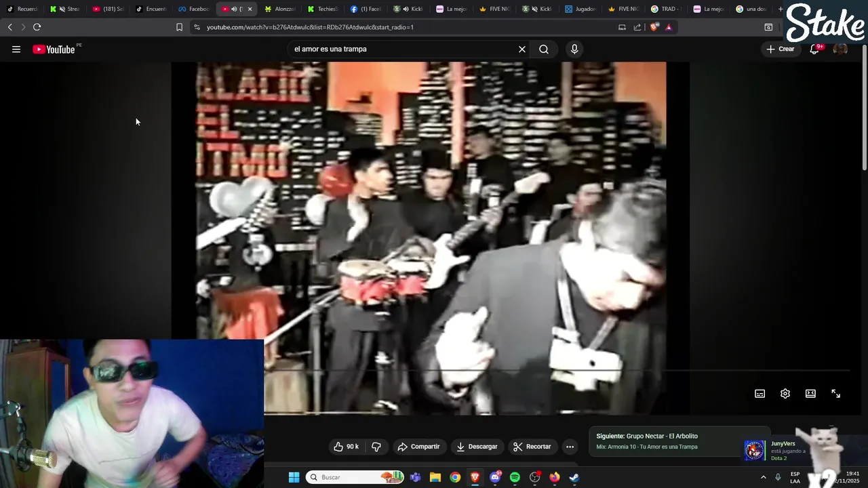Open OBS Studio from taskbar
Image resolution: width=868 pixels, height=488 pixels.
coord(535,477)
